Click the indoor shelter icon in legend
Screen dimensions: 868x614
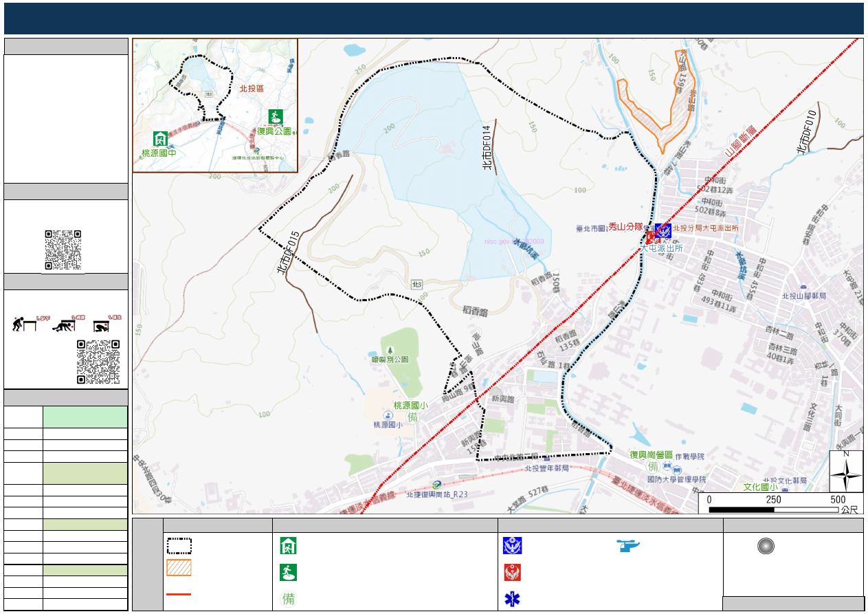288,547
